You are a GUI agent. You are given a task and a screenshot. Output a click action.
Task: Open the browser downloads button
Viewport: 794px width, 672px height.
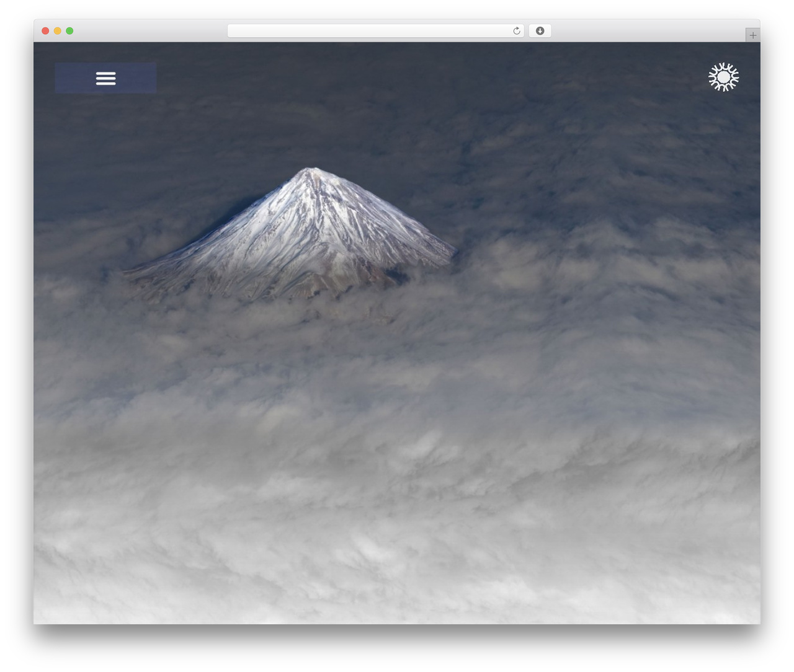point(540,31)
